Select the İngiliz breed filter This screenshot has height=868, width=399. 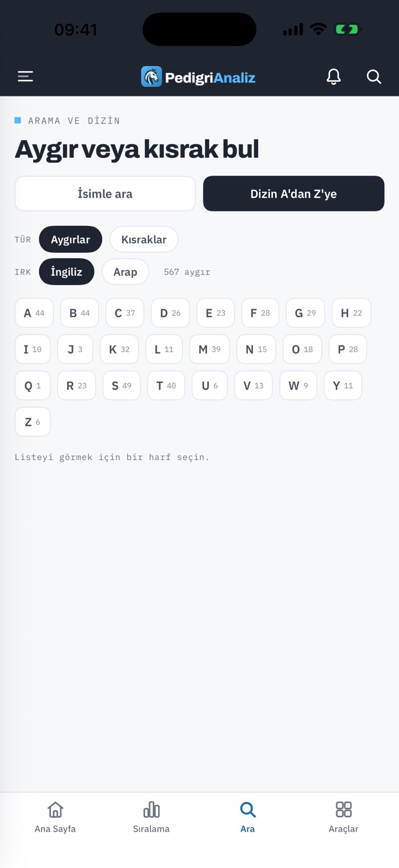pyautogui.click(x=66, y=272)
